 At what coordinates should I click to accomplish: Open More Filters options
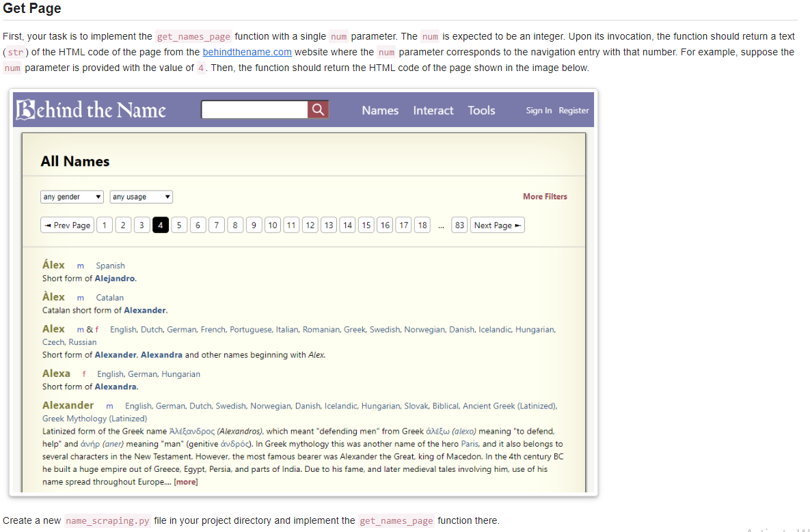(x=545, y=197)
